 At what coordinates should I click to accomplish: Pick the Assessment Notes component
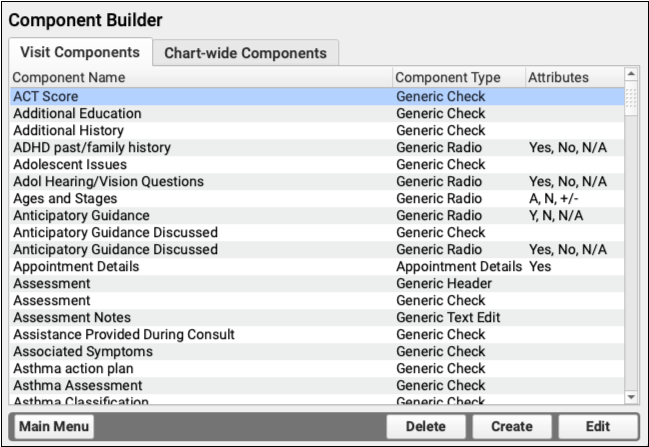click(200, 318)
